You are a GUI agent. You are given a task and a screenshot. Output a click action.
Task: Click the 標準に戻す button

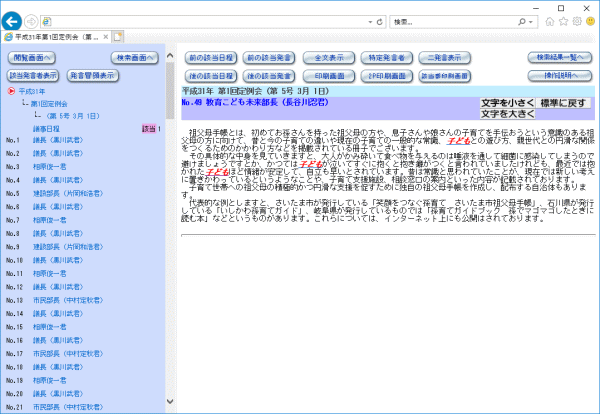click(563, 103)
